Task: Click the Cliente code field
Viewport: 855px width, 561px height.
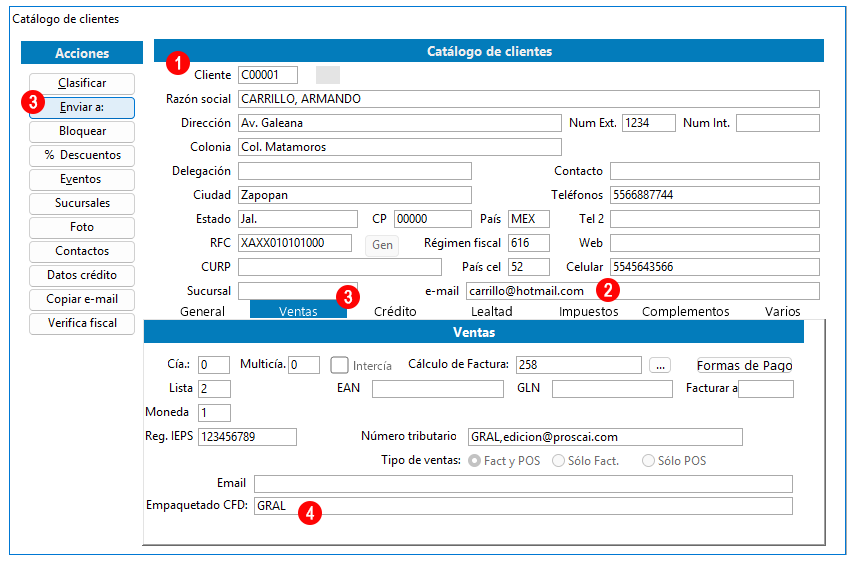Action: (268, 75)
